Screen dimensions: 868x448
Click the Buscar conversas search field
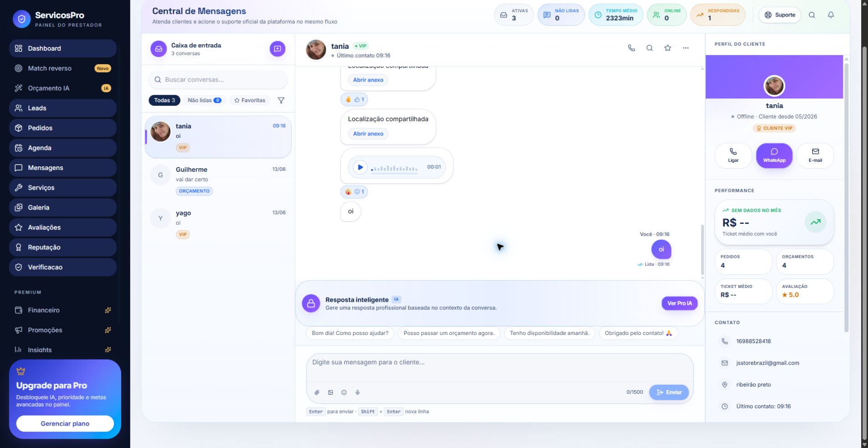[x=218, y=80]
